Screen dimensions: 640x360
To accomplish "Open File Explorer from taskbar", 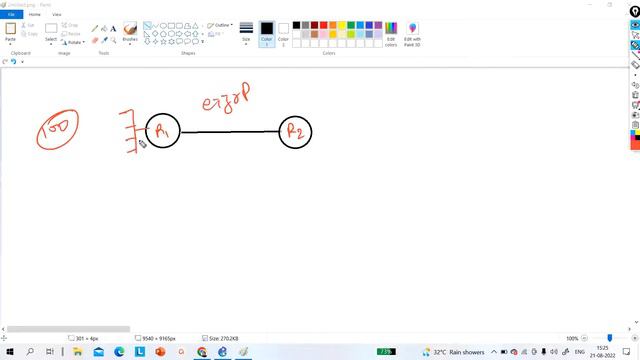I will (77, 351).
